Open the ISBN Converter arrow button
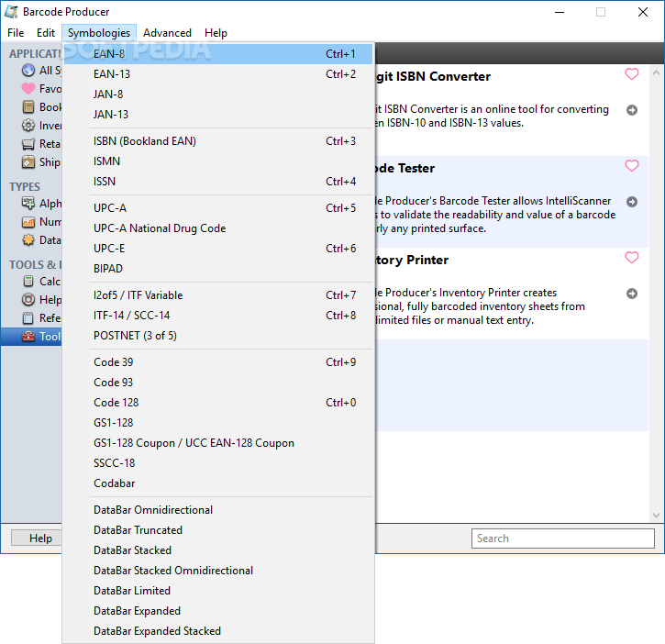This screenshot has height=644, width=665. [x=631, y=110]
